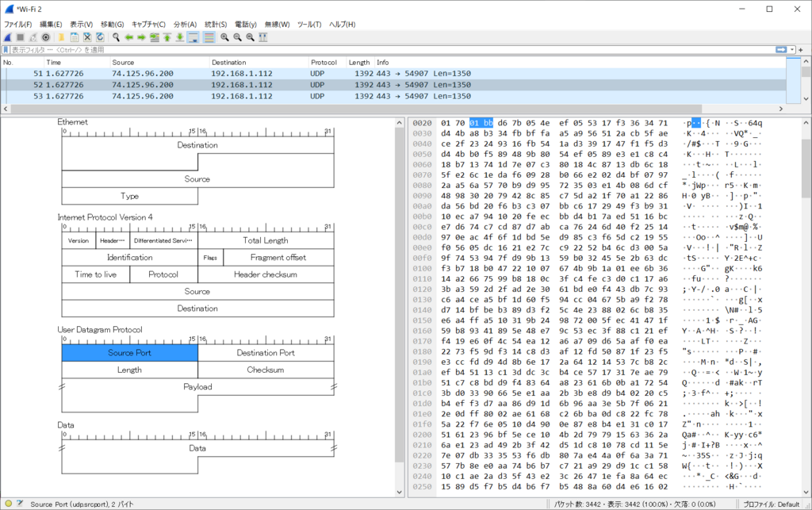Jump to the last packet icon
The width and height of the screenshot is (812, 510).
click(181, 37)
